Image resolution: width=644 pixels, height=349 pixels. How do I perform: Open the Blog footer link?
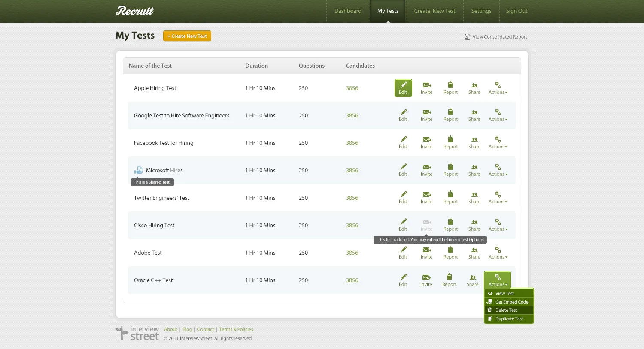pyautogui.click(x=187, y=329)
